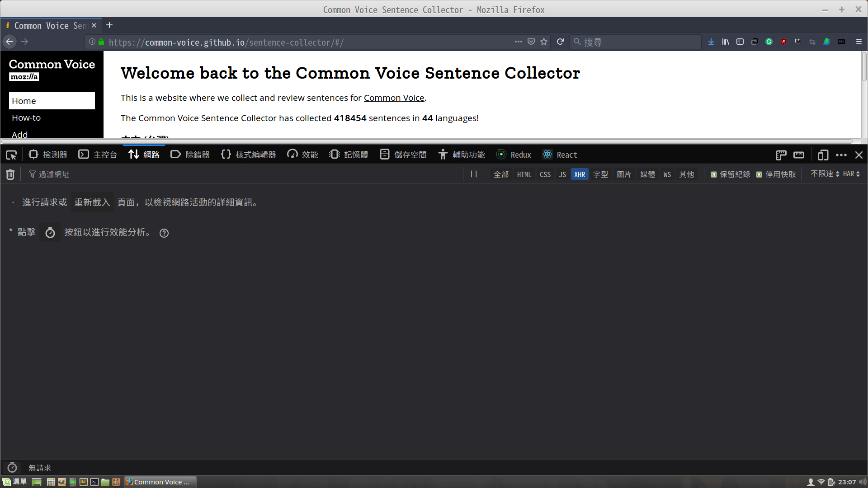Image resolution: width=868 pixels, height=488 pixels.
Task: Bookmark this page with star icon
Action: coord(544,42)
